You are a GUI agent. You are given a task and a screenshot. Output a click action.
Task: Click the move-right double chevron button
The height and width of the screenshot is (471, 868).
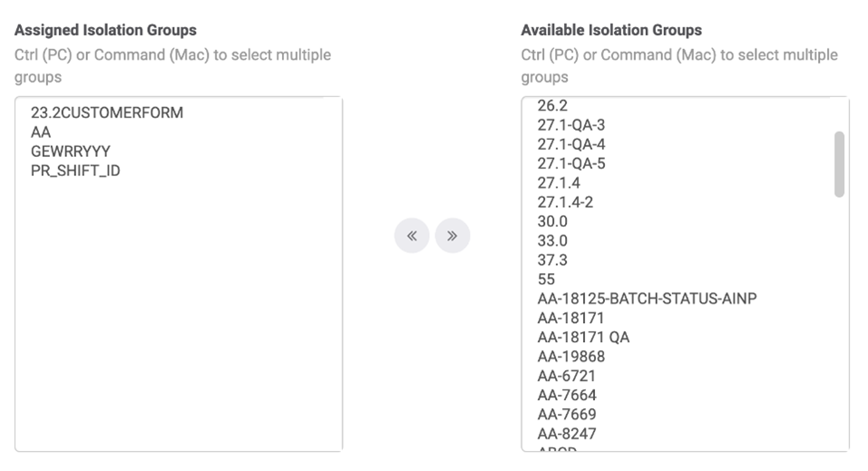(x=453, y=237)
